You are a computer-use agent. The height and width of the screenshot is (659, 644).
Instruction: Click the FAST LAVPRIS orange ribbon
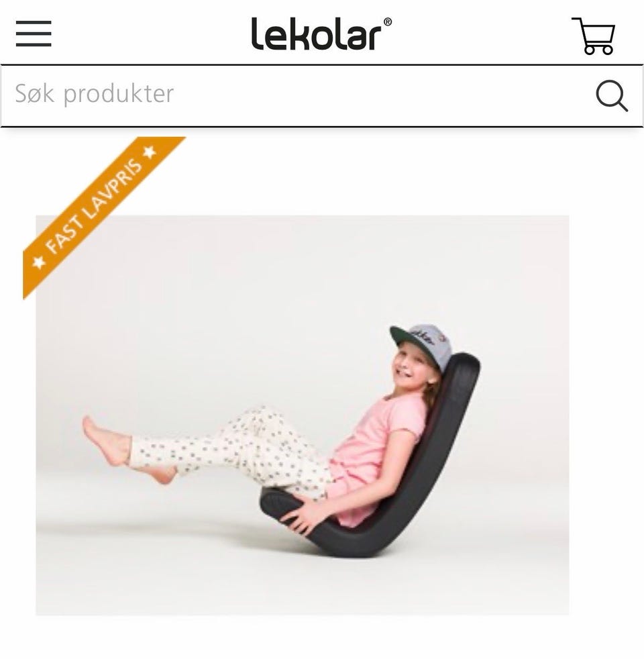point(104,217)
